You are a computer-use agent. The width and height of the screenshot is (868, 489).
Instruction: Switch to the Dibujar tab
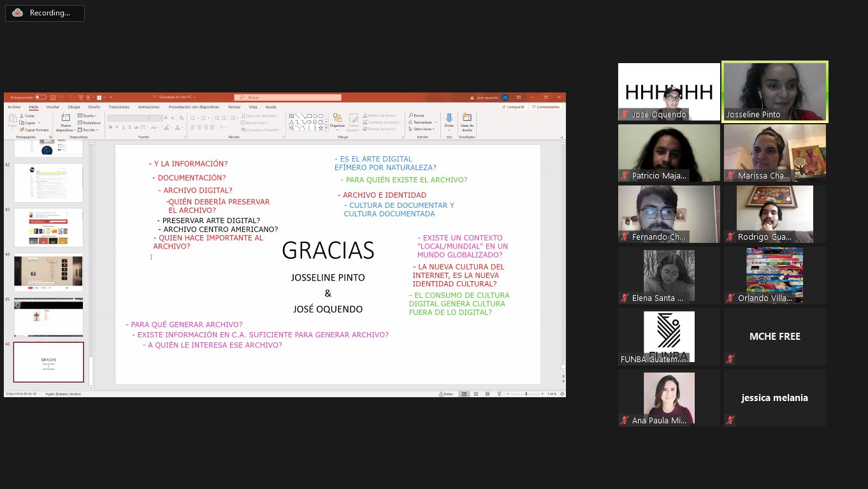(74, 107)
